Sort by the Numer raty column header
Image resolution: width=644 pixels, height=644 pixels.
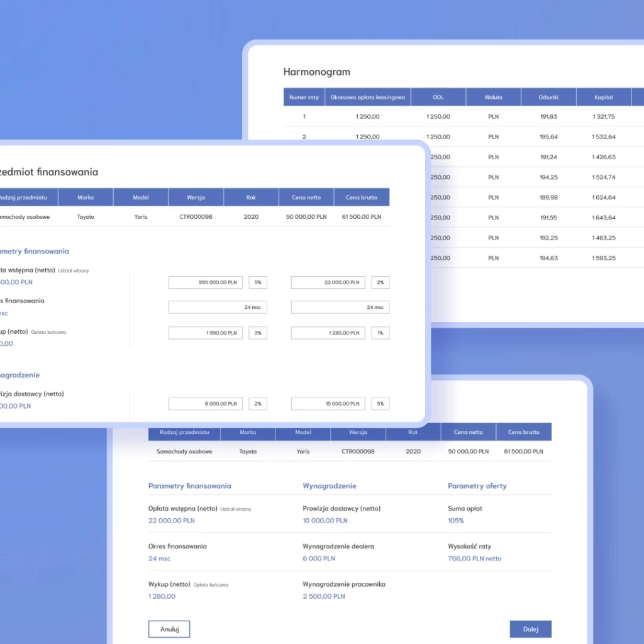tap(304, 97)
